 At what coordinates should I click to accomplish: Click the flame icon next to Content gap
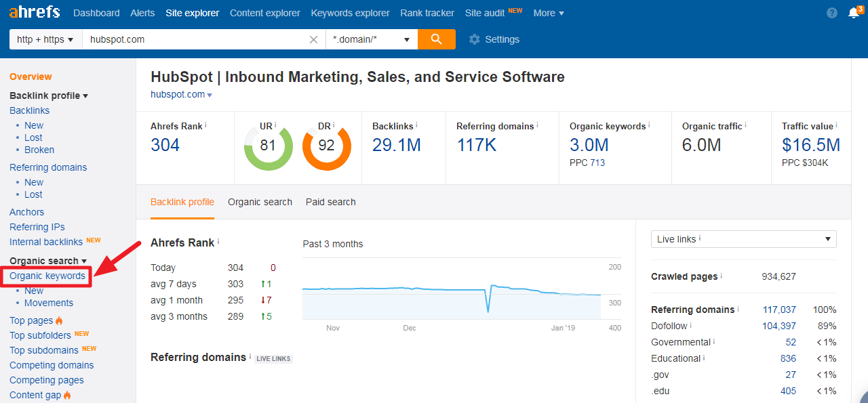tap(67, 395)
